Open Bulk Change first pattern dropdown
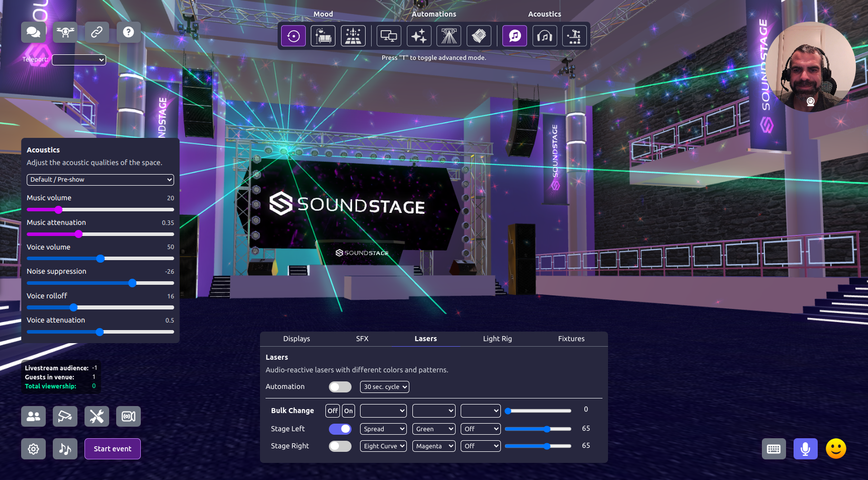 point(383,411)
